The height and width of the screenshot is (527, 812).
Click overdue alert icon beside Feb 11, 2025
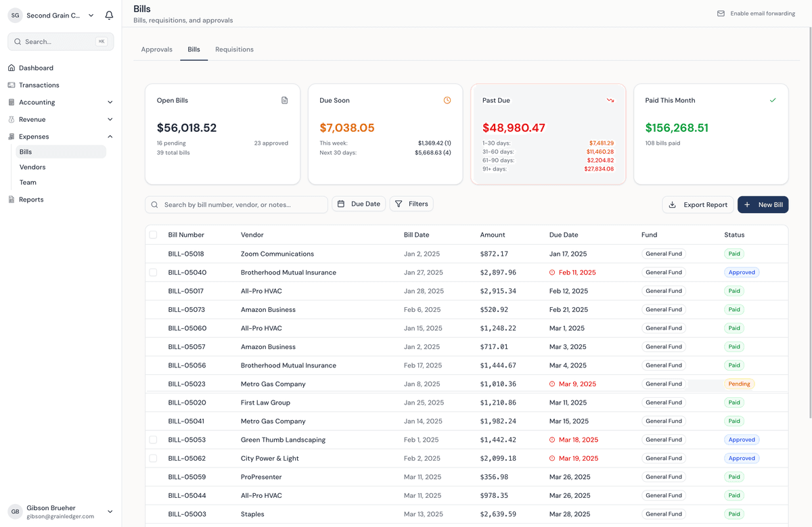[552, 273]
